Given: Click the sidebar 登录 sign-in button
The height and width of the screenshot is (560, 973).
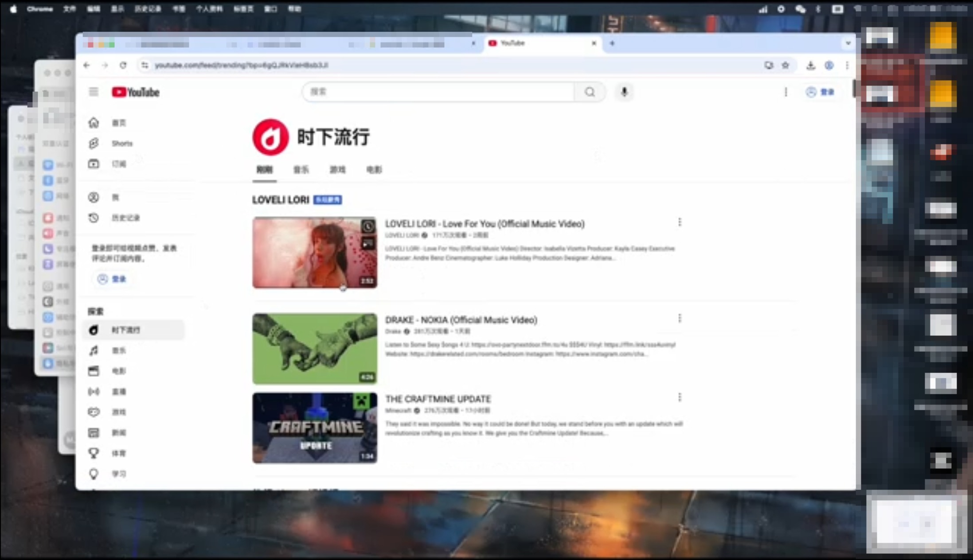Looking at the screenshot, I should coord(112,279).
